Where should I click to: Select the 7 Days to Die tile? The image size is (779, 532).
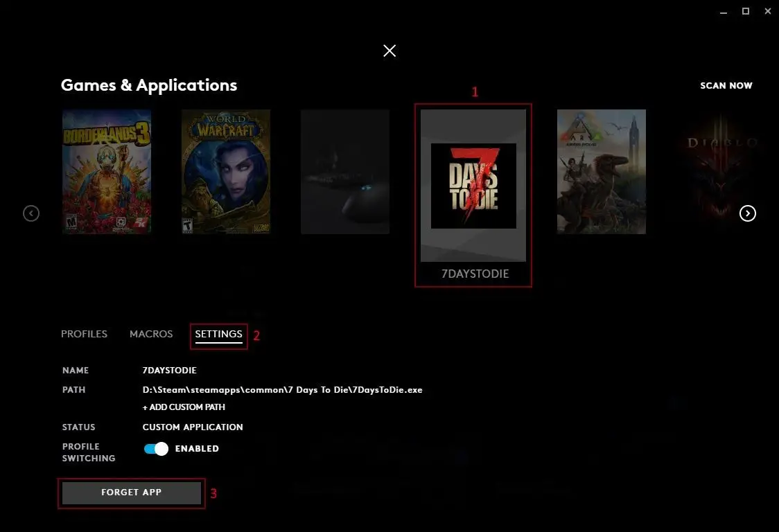tap(473, 185)
